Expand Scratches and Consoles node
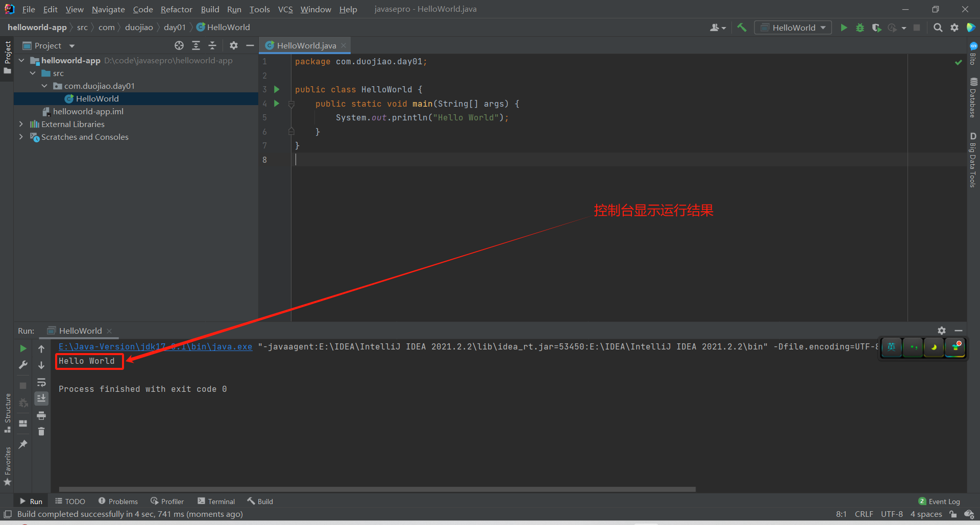 click(x=21, y=137)
